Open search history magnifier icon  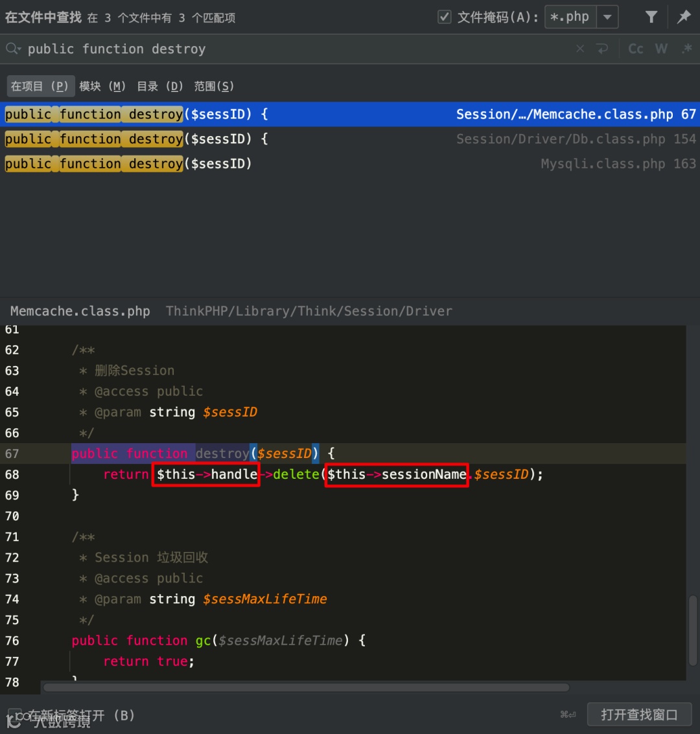coord(13,48)
